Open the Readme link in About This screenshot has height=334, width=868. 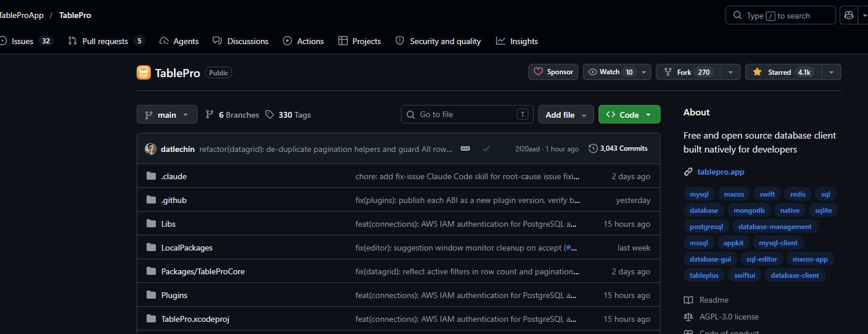(714, 300)
